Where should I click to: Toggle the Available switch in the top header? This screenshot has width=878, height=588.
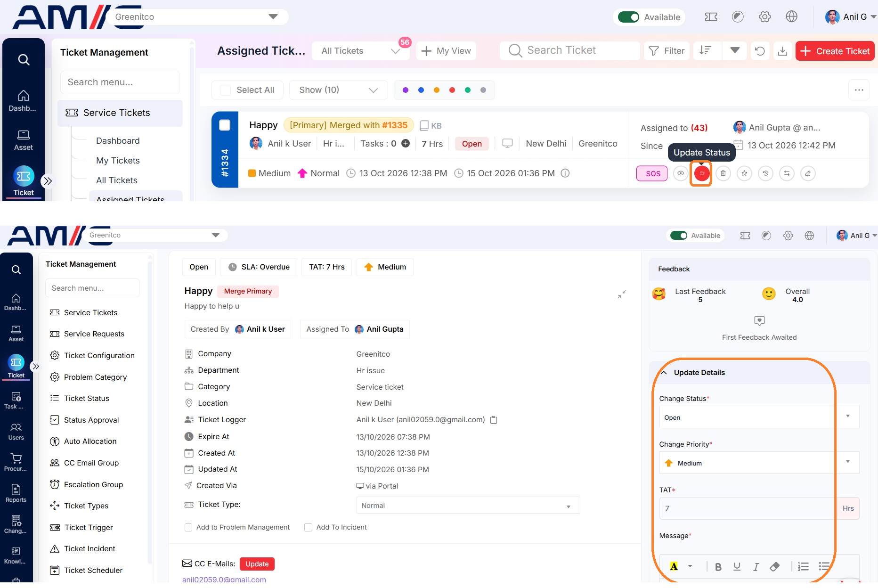click(x=628, y=17)
